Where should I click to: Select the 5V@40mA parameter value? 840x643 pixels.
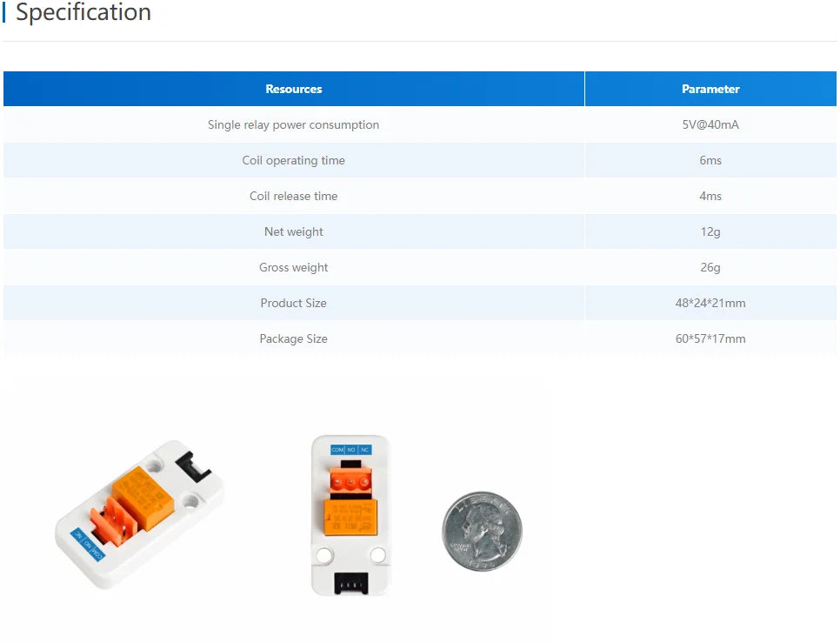(x=710, y=124)
